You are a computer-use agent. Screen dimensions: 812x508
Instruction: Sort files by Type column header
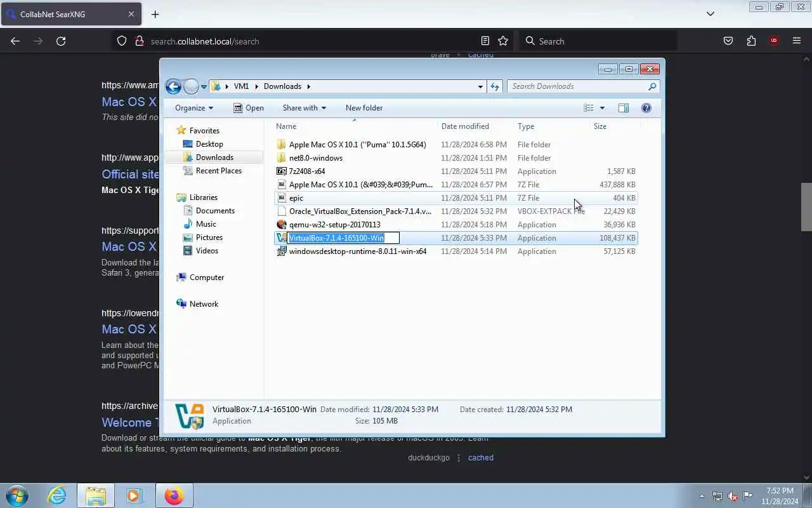coord(552,126)
